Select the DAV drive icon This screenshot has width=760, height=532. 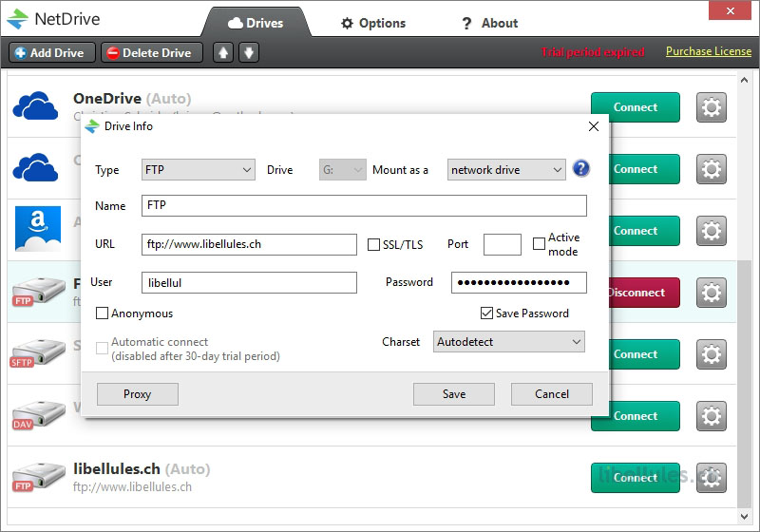tap(38, 415)
